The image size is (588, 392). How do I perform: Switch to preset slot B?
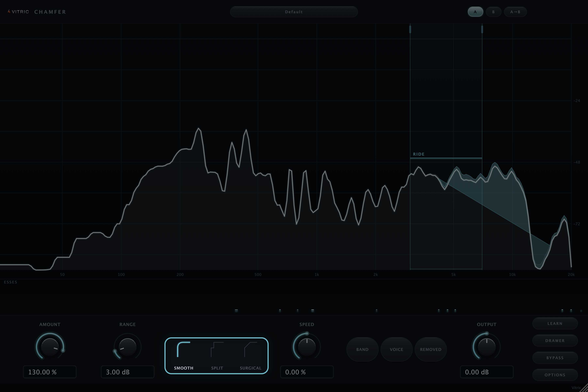pos(493,12)
